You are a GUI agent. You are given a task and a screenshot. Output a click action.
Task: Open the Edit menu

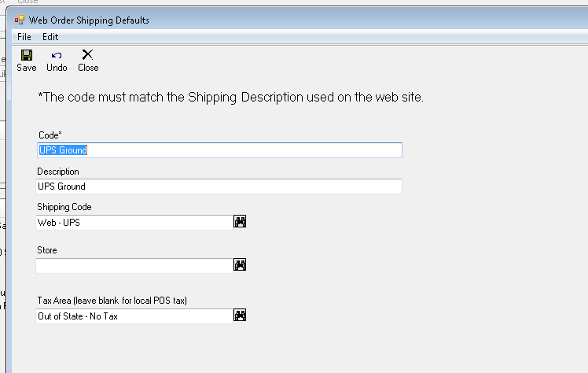point(50,37)
